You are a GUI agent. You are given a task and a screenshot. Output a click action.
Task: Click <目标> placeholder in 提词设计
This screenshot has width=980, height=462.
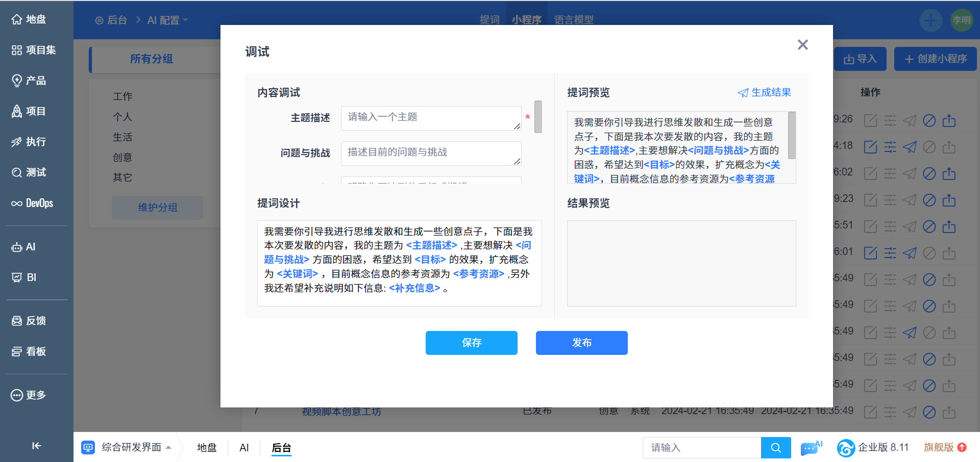click(430, 260)
